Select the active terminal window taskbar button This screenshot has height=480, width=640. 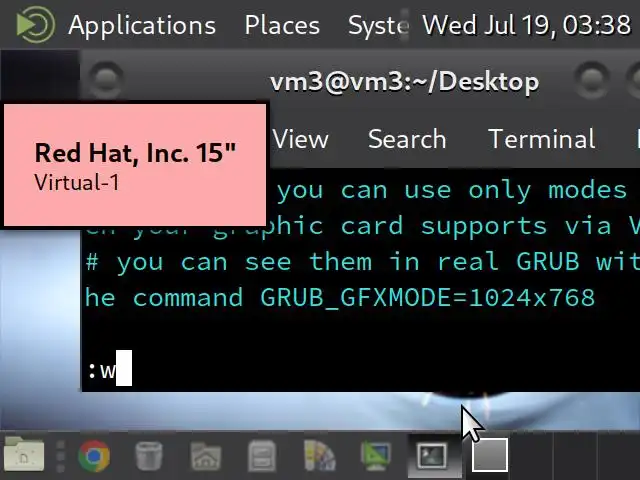point(434,456)
